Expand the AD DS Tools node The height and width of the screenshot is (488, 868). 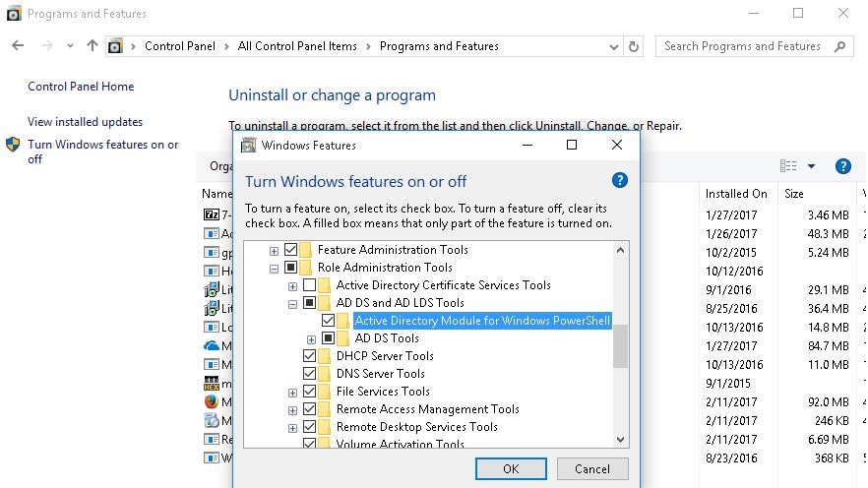click(x=311, y=339)
